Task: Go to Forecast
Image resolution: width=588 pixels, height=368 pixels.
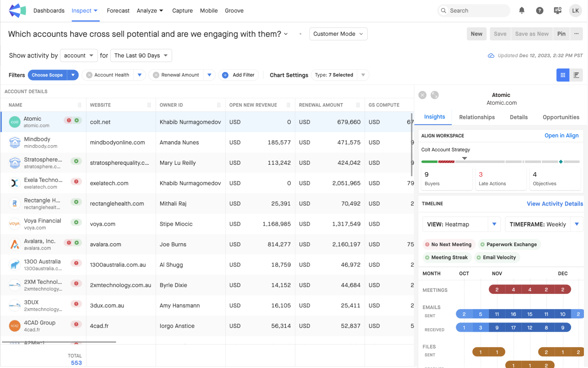Action: tap(118, 11)
